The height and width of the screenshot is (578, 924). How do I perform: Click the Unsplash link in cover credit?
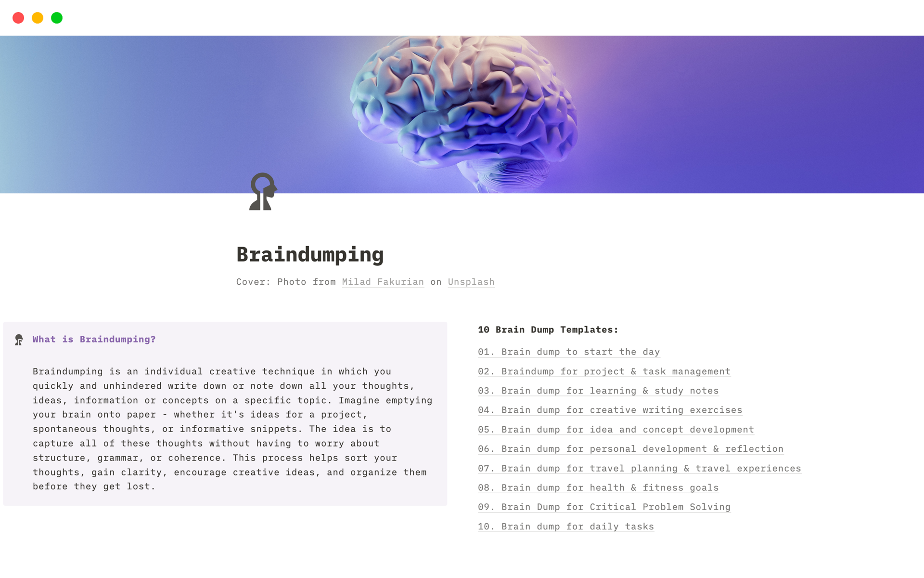(x=471, y=282)
